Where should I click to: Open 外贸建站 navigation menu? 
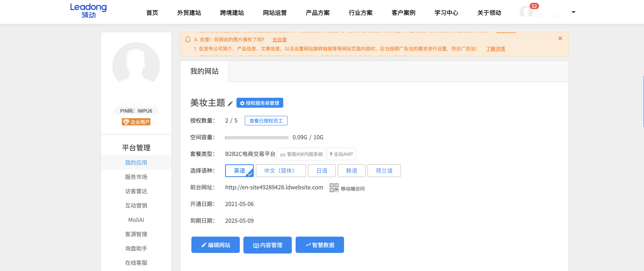click(x=189, y=13)
